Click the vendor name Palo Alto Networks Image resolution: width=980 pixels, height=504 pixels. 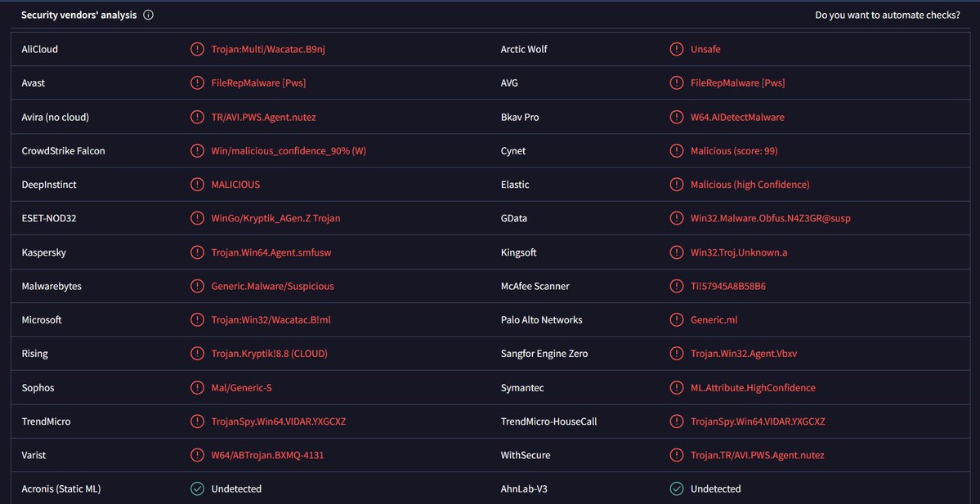[541, 319]
